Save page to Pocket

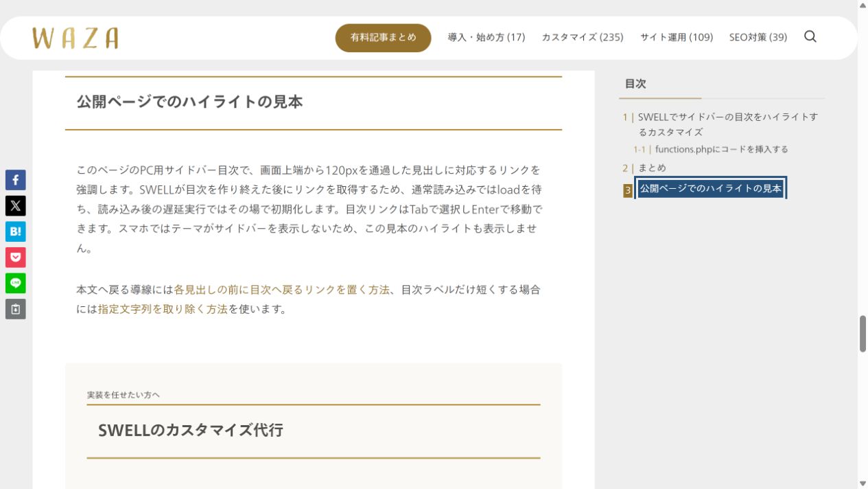16,258
